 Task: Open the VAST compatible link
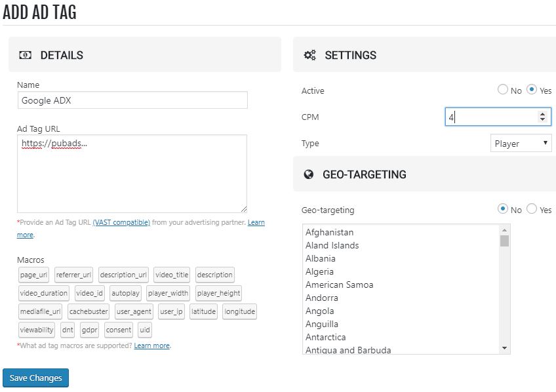tap(121, 223)
